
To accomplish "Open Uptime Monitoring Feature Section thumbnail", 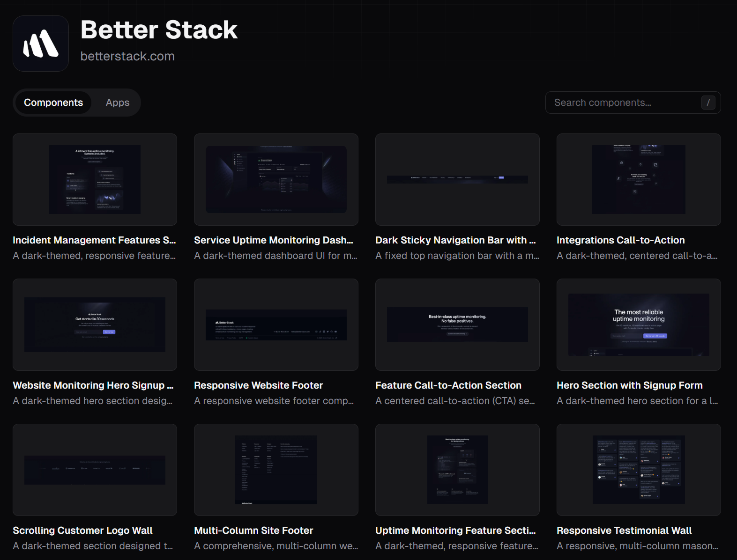I will pos(457,470).
